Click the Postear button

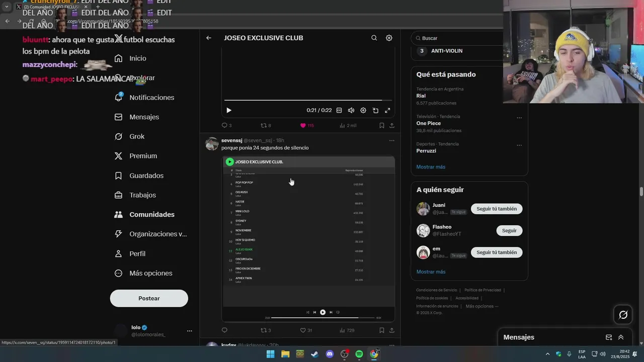pyautogui.click(x=149, y=298)
